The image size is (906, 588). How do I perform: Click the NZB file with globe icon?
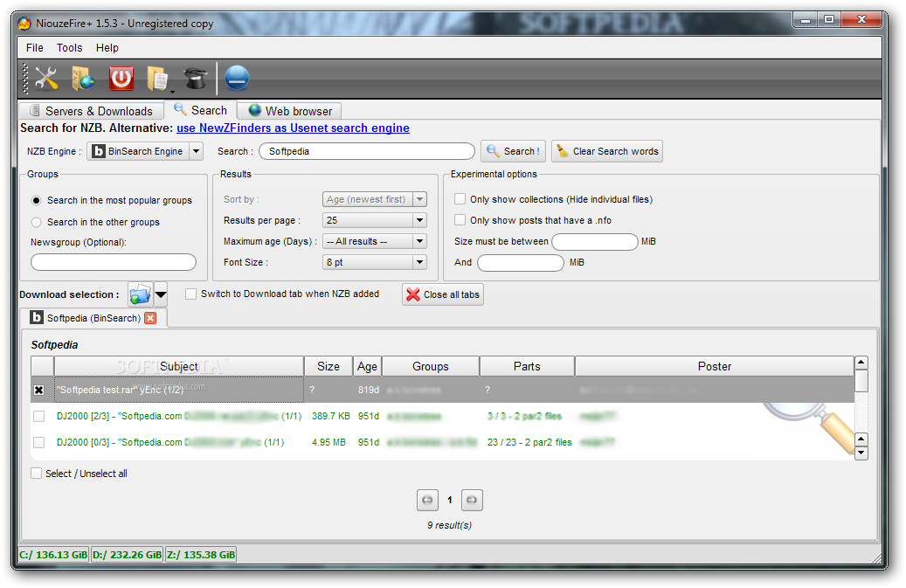pyautogui.click(x=83, y=79)
